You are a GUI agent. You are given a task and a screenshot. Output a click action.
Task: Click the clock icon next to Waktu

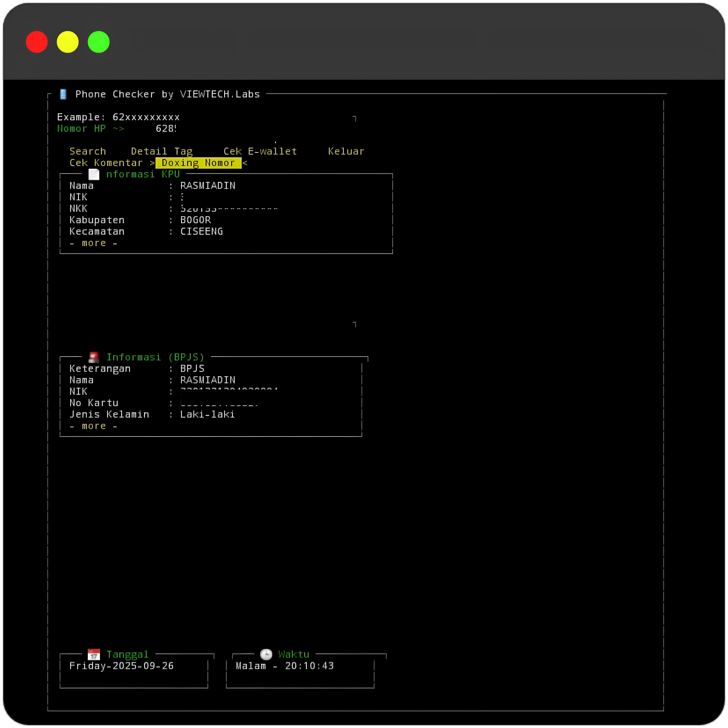pyautogui.click(x=266, y=655)
